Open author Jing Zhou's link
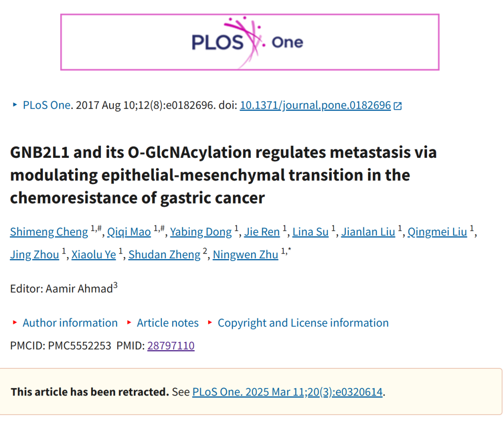504x423 pixels. tap(35, 254)
